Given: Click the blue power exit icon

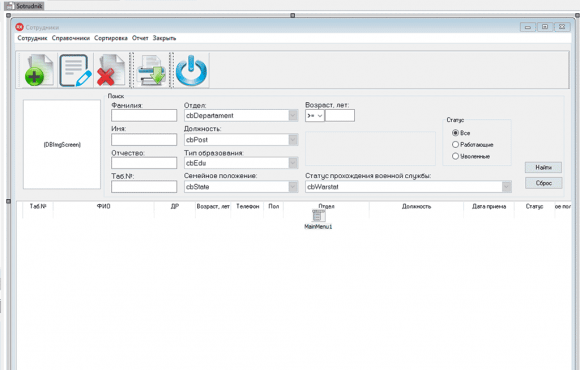Looking at the screenshot, I should 192,70.
